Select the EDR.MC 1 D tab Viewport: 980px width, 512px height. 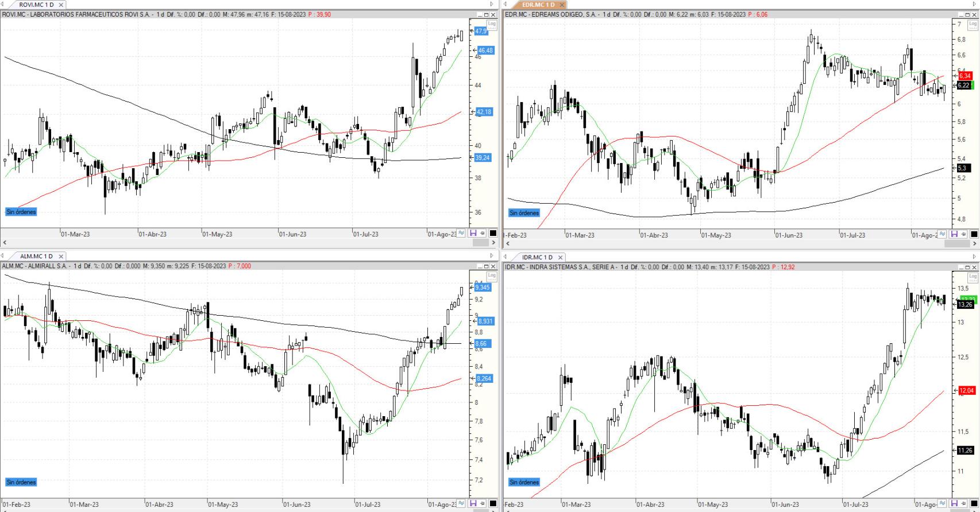point(538,5)
